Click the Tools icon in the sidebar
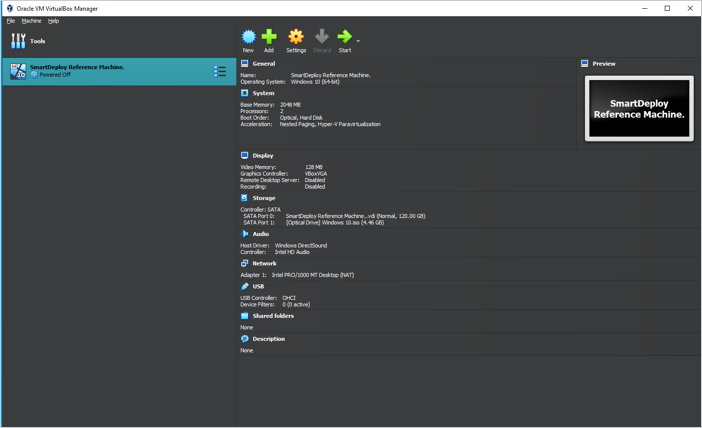Image resolution: width=702 pixels, height=428 pixels. coord(18,41)
